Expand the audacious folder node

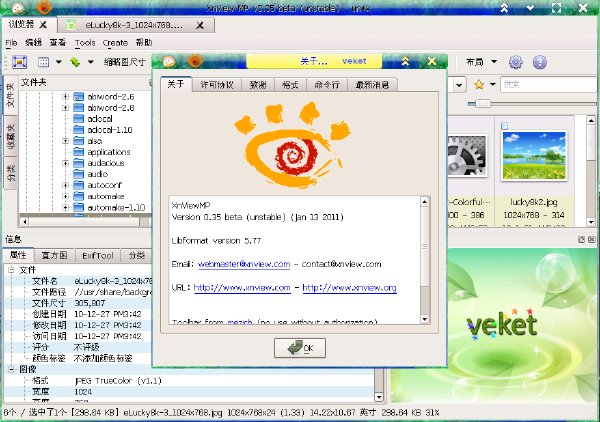[x=65, y=163]
